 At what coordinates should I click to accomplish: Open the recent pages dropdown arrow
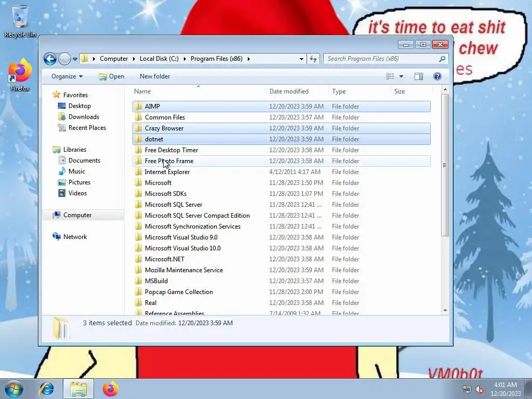pos(75,59)
